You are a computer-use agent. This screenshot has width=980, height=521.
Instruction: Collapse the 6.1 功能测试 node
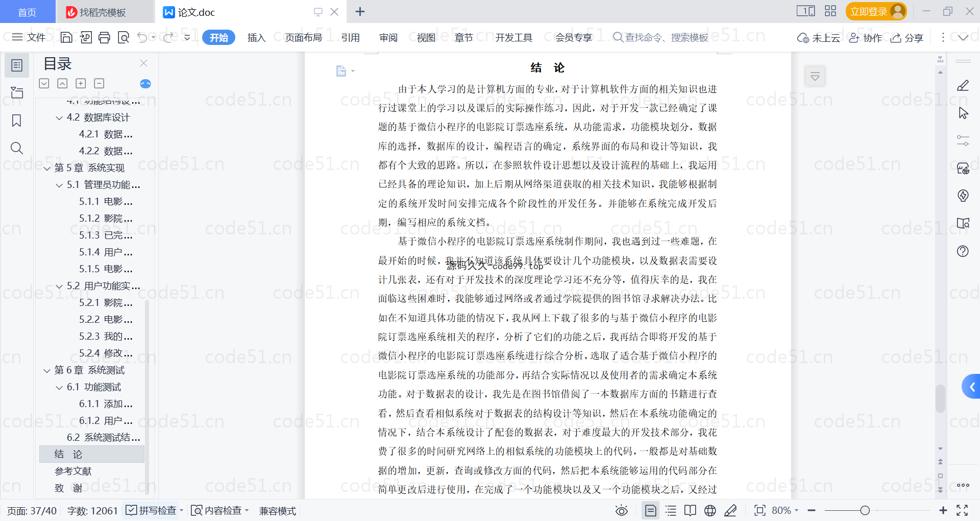coord(59,387)
